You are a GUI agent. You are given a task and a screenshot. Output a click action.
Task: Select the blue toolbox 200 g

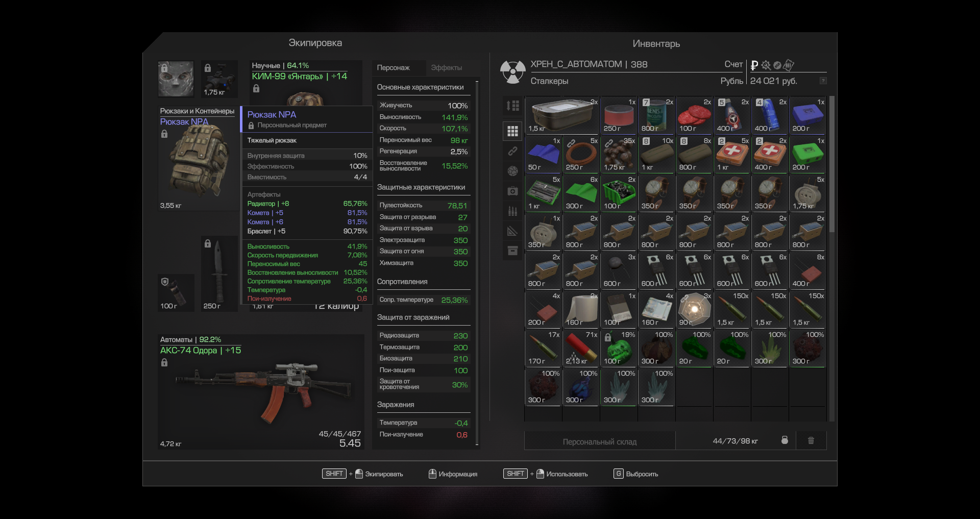coord(807,115)
